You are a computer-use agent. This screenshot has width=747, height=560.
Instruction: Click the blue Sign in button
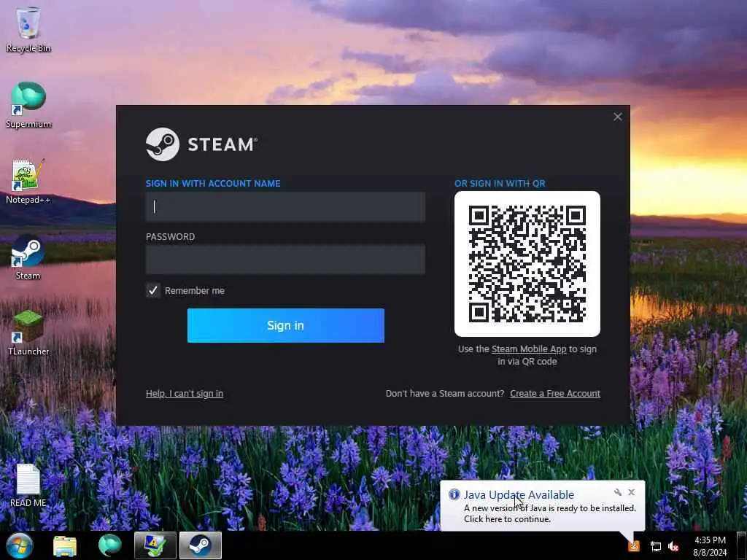click(x=286, y=325)
